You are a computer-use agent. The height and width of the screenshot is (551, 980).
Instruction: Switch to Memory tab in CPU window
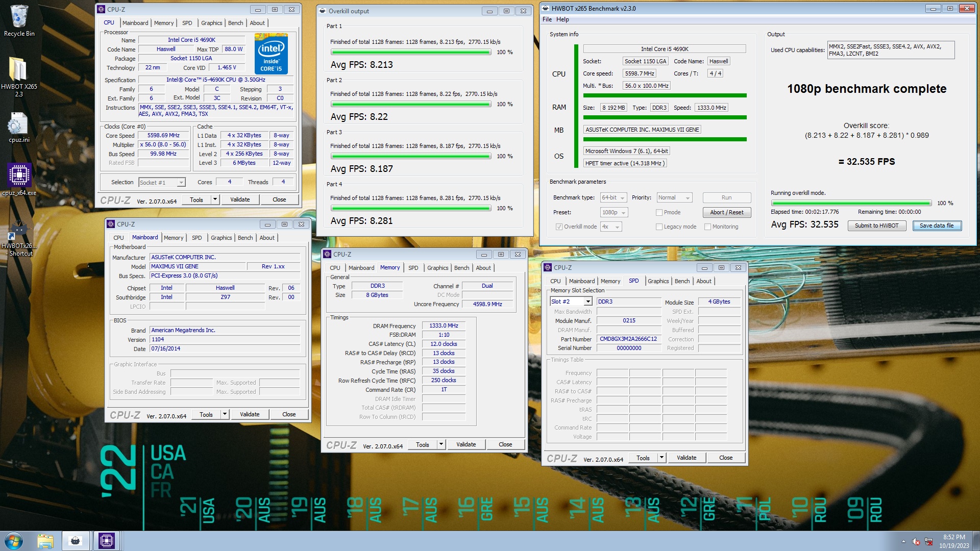point(164,23)
